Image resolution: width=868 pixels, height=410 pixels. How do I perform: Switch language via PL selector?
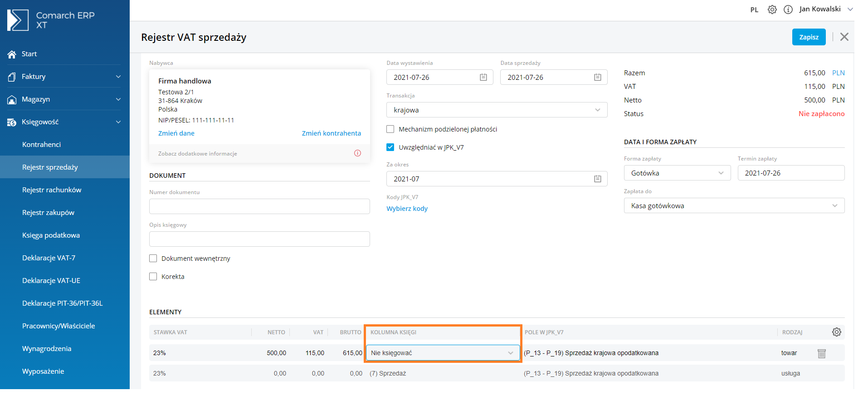coord(754,10)
